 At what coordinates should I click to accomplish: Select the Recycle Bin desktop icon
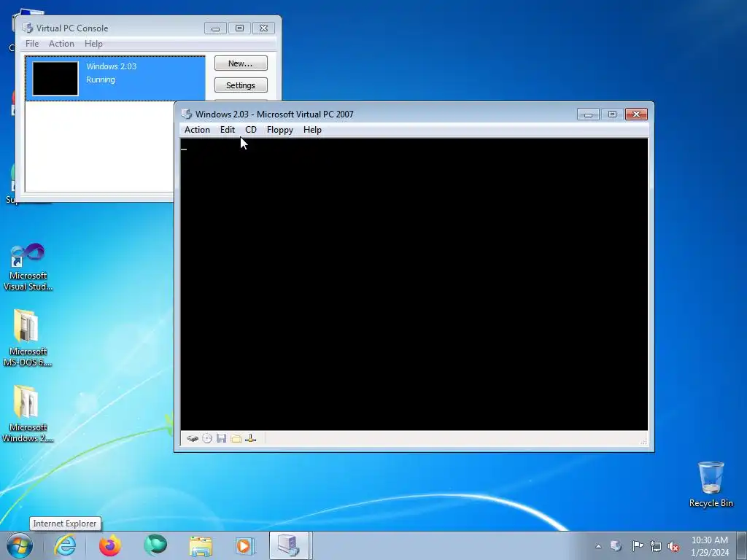[711, 484]
